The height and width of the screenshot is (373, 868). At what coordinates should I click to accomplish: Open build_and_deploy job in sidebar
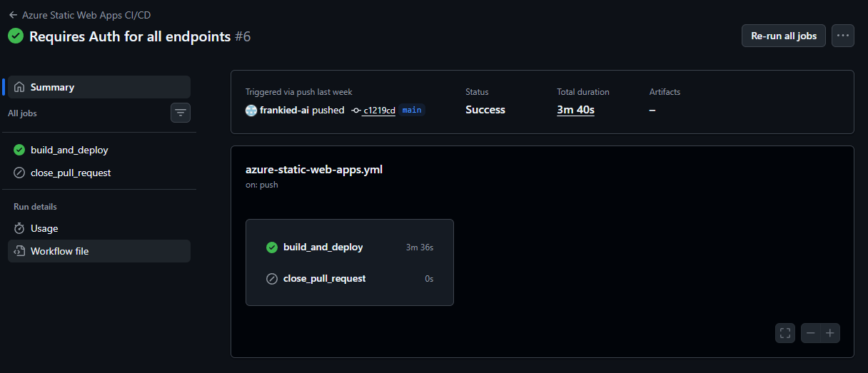tap(69, 150)
